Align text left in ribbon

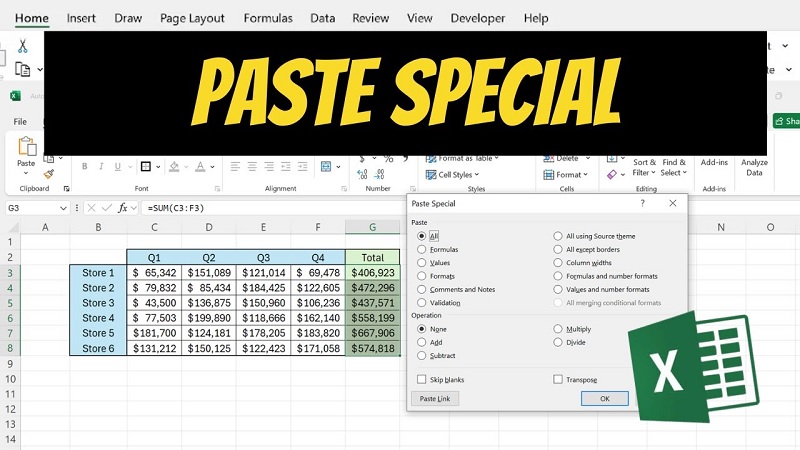(x=235, y=166)
